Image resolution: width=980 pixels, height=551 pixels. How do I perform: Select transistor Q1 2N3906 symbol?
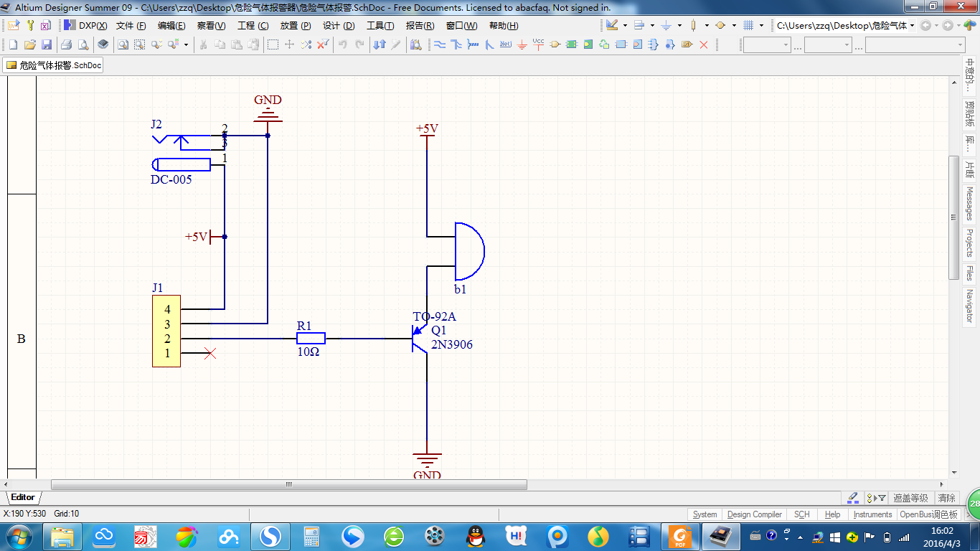point(420,338)
